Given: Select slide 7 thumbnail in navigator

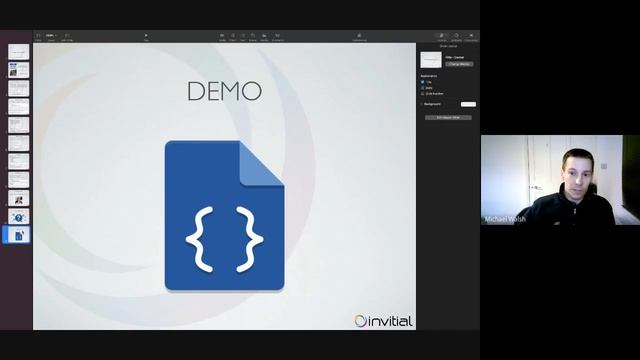Looking at the screenshot, I should 19,162.
